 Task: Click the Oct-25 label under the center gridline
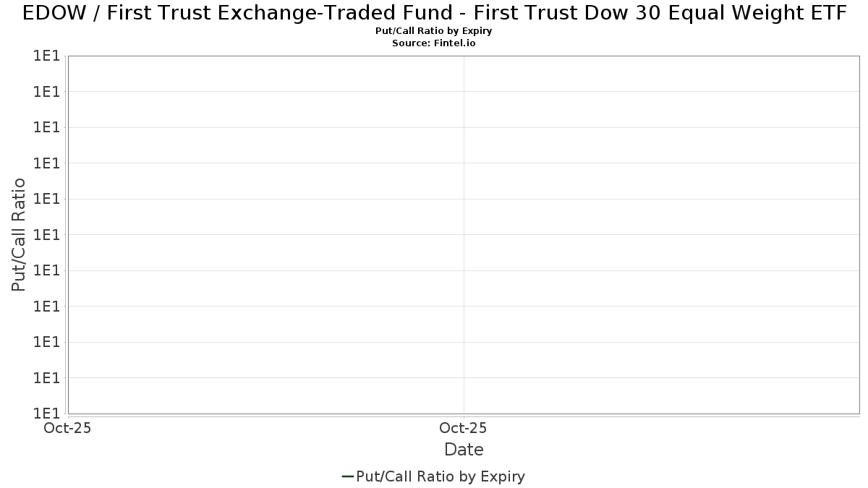click(x=464, y=428)
